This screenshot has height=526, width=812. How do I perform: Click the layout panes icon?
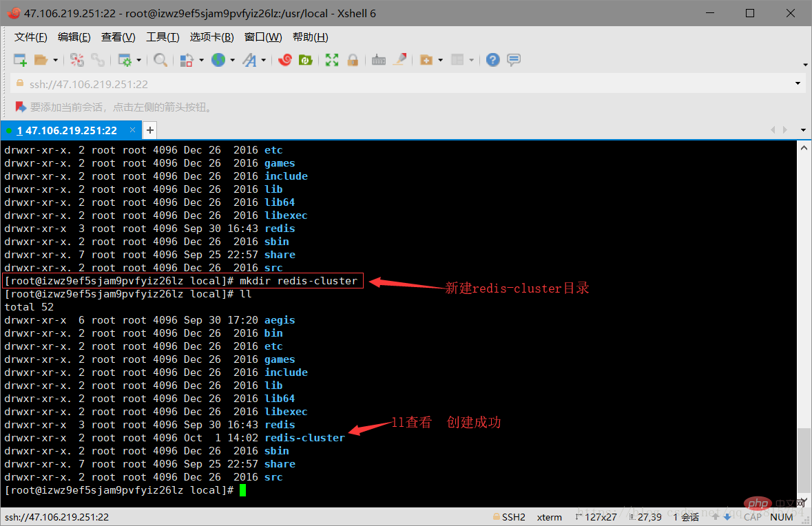click(x=457, y=60)
